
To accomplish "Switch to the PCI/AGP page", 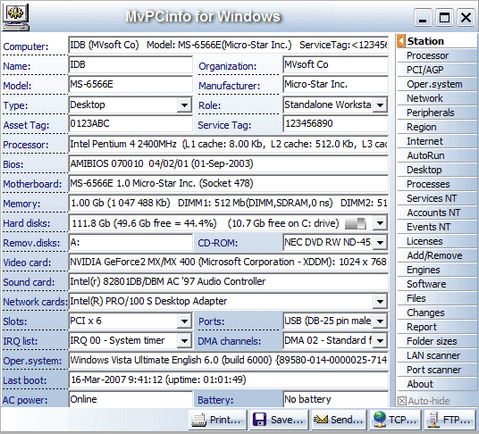I will click(x=437, y=70).
